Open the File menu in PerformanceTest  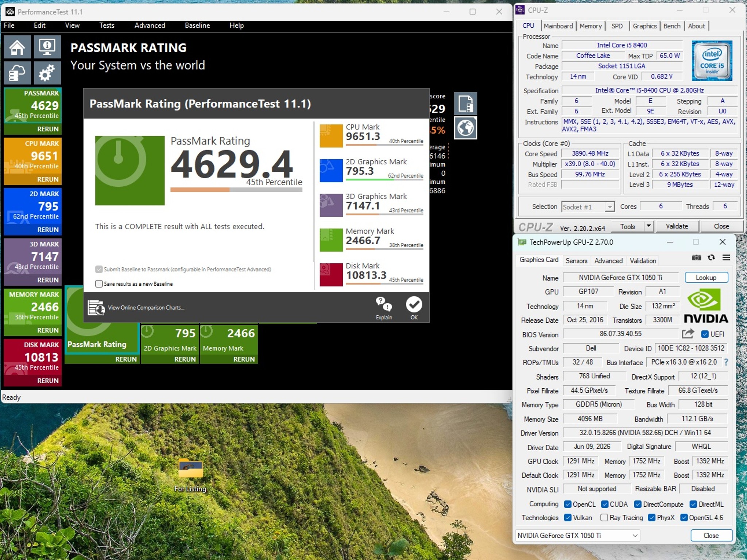pyautogui.click(x=9, y=25)
